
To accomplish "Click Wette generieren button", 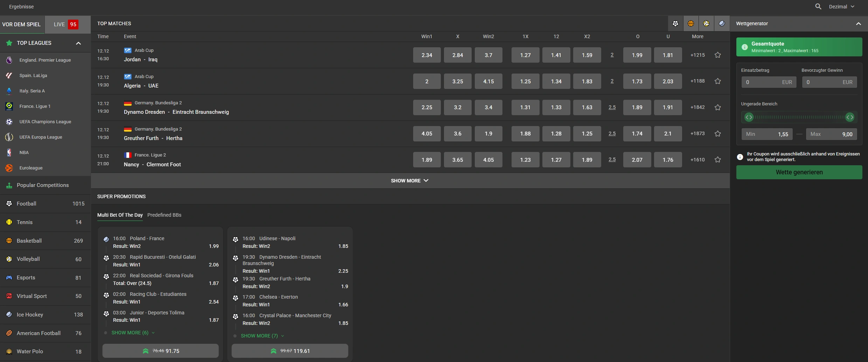I will click(799, 172).
